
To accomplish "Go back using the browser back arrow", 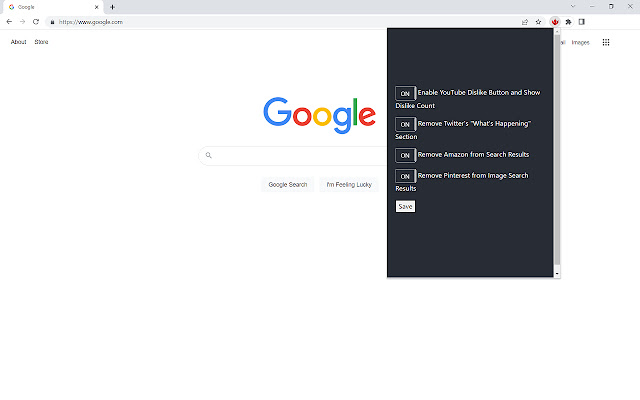I will pyautogui.click(x=9, y=22).
